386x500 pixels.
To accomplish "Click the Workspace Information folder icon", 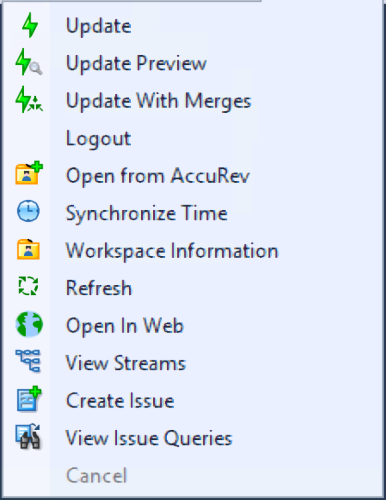I will [x=28, y=249].
